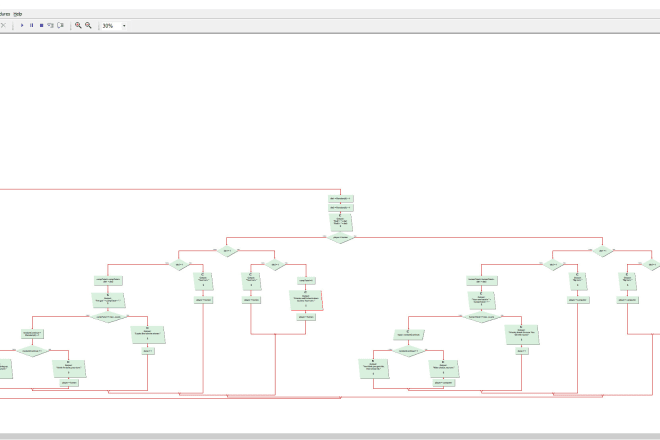Stop execution with the square icon
The image size is (660, 440).
(41, 25)
